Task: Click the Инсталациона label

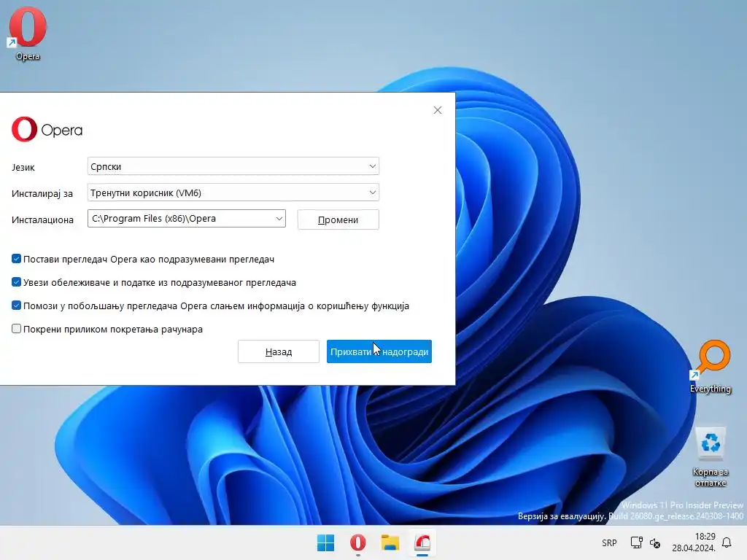Action: pos(42,220)
